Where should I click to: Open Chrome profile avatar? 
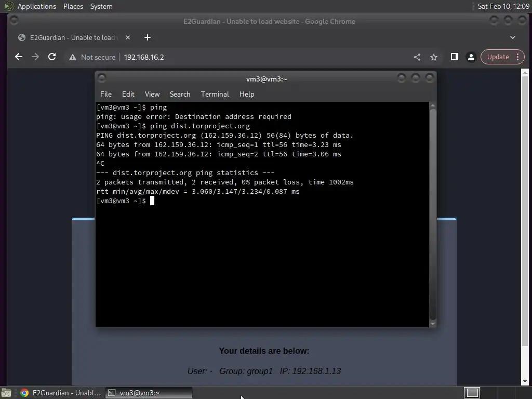[x=471, y=57]
